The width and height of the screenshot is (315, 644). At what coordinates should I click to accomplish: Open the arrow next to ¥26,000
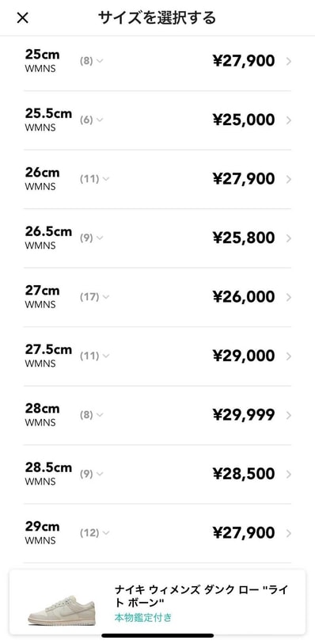pyautogui.click(x=289, y=297)
